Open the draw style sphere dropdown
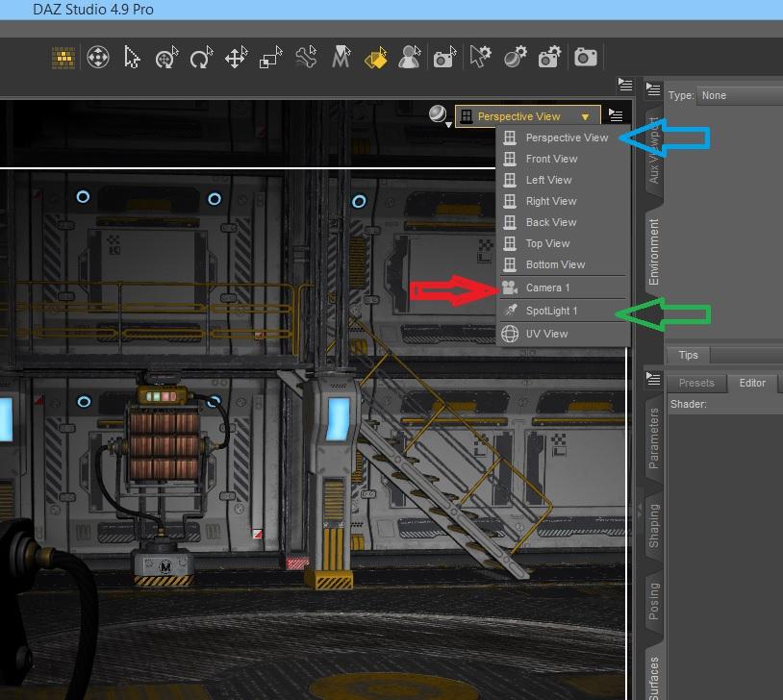The height and width of the screenshot is (700, 783). tap(440, 115)
